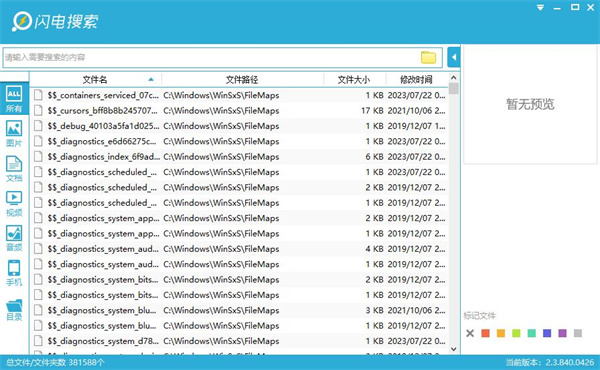Click 总文件/文件夹数 381588个 status text
This screenshot has width=600, height=370.
55,362
